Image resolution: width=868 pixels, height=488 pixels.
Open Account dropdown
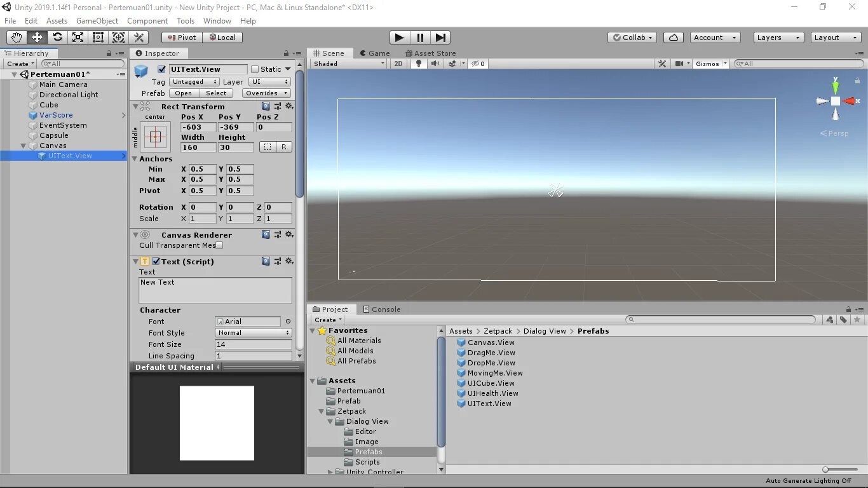click(x=715, y=37)
